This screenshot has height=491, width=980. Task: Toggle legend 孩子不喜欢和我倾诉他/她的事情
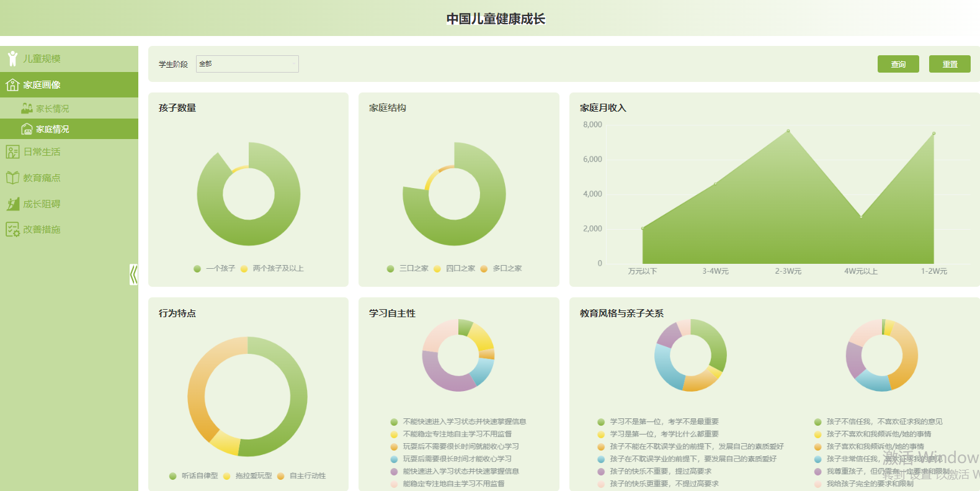[873, 434]
